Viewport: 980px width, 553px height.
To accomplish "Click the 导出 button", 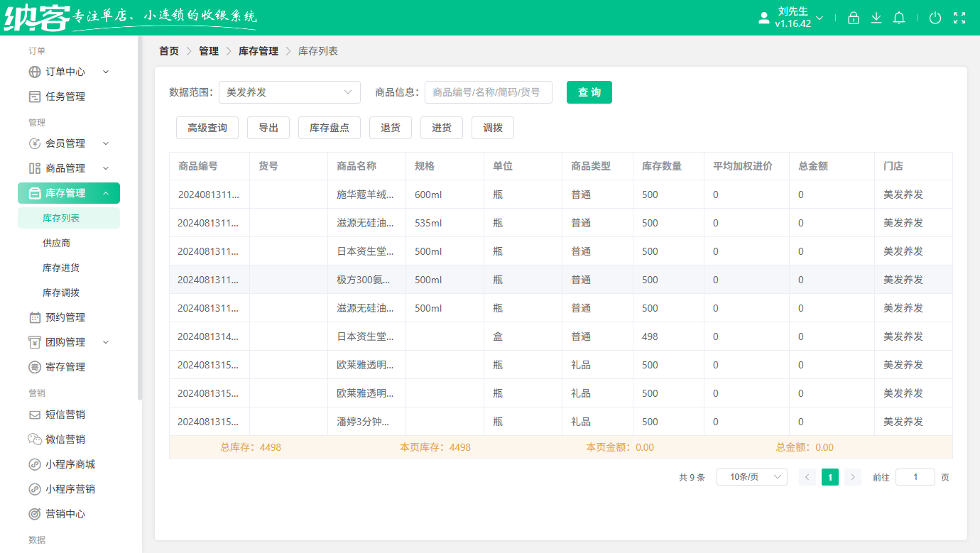I will pyautogui.click(x=268, y=128).
